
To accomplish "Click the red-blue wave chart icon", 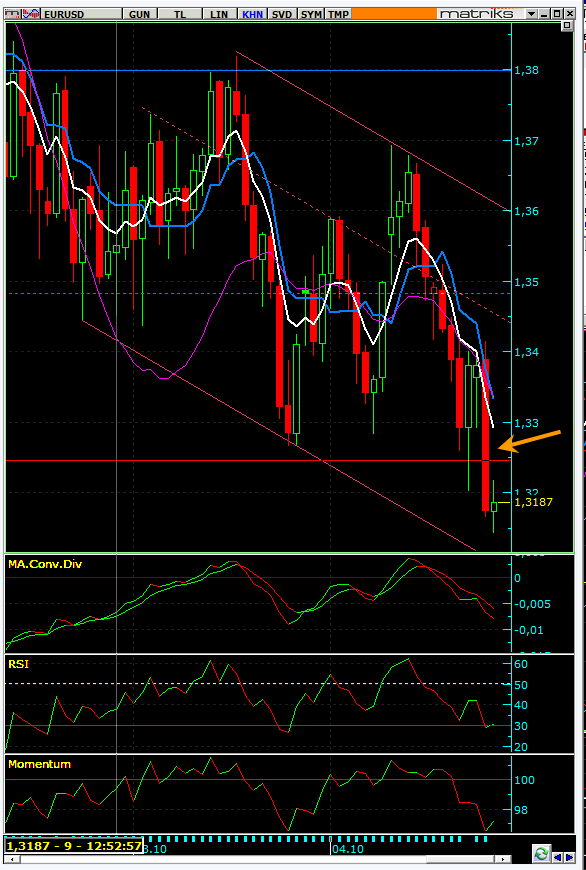I will pyautogui.click(x=33, y=13).
